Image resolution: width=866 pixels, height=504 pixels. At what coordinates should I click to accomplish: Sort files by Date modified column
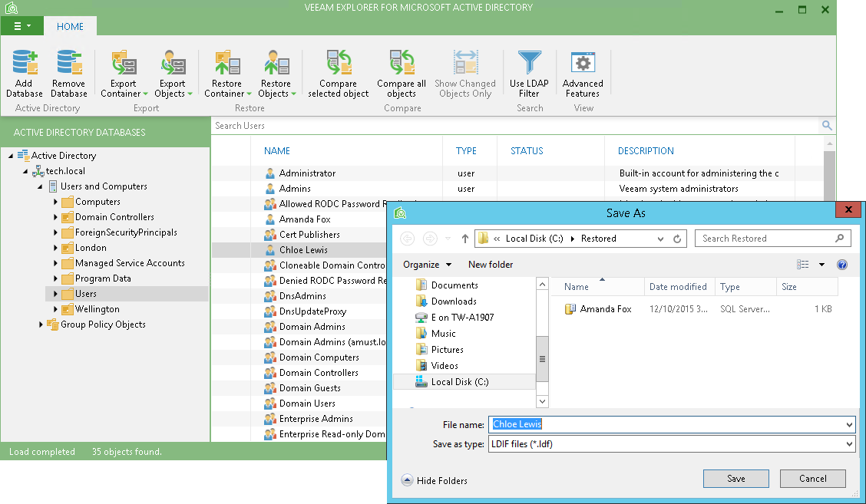pos(678,286)
